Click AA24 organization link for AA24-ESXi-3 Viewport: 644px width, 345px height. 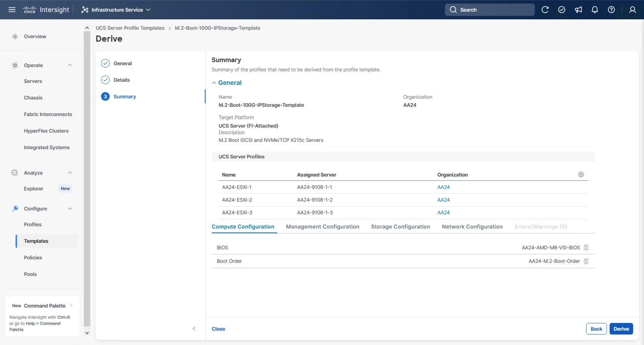[x=443, y=213]
